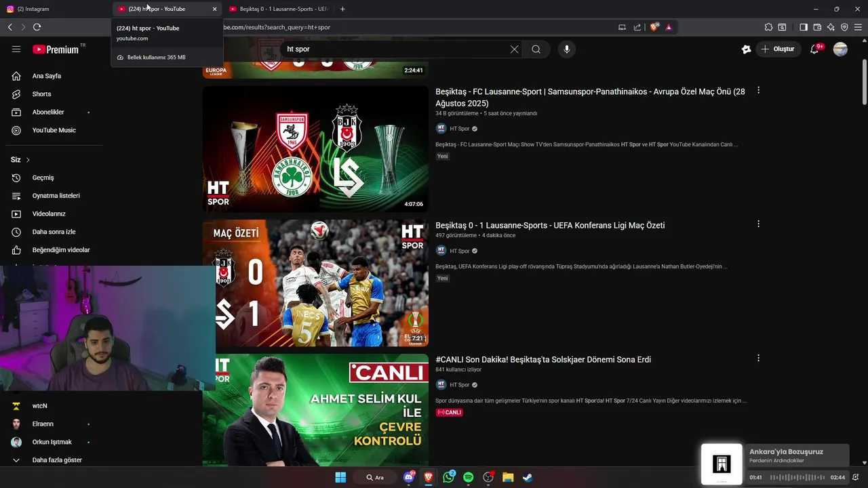Open Beşiktaş - FC Lausanne-Sport Avrupa Özel title
The height and width of the screenshot is (488, 868).
590,97
